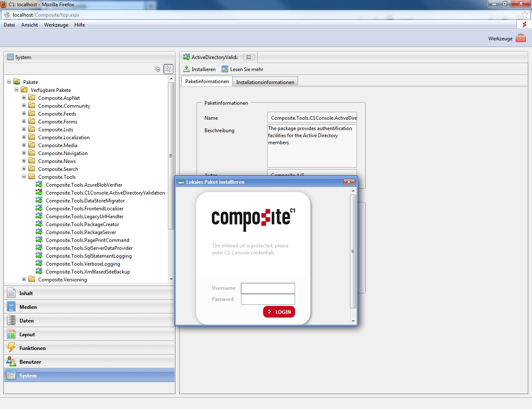The width and height of the screenshot is (532, 409).
Task: Switch to the Installationsinformationen tab
Action: [265, 82]
